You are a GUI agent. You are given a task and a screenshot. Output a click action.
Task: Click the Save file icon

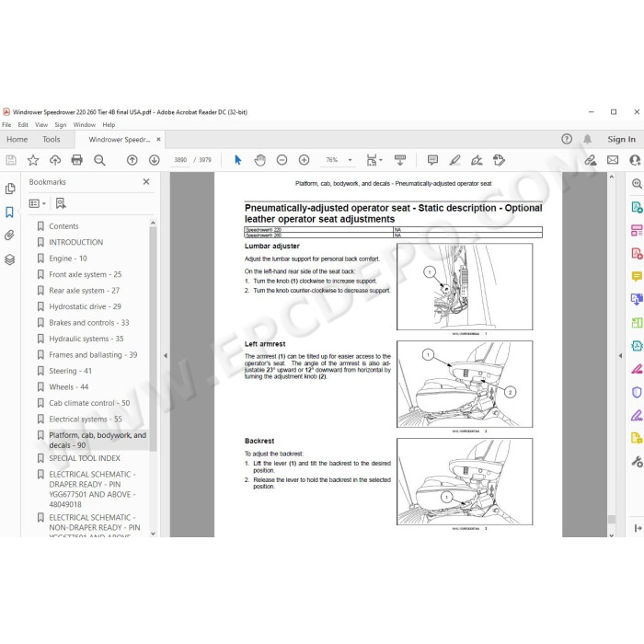11,160
